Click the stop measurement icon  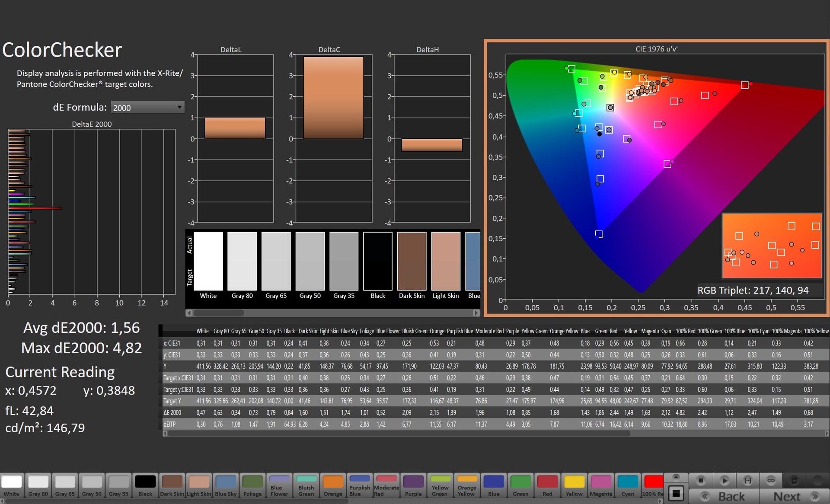701,480
